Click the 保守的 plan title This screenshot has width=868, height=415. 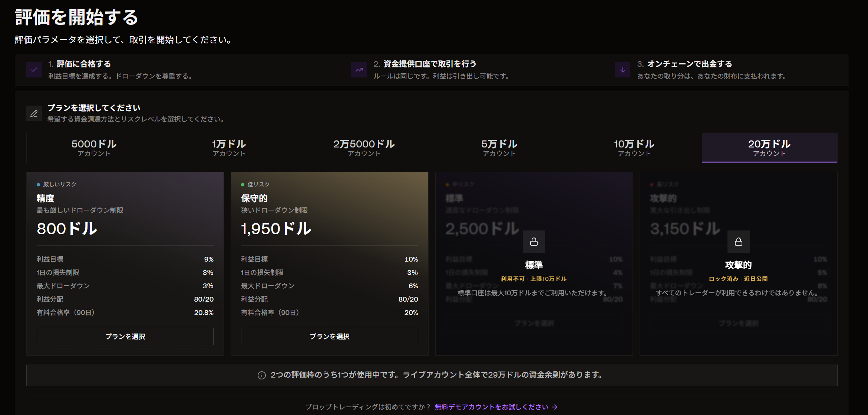pos(254,198)
